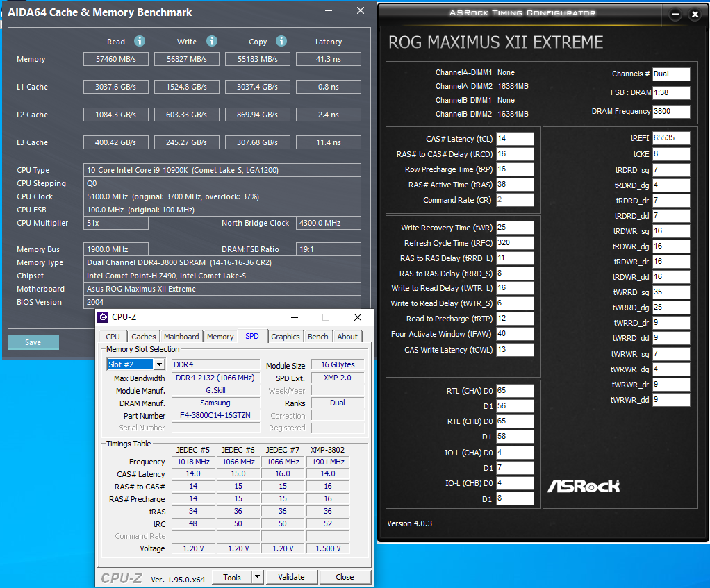Click the tREFI value field
710x588 pixels.
[x=671, y=138]
